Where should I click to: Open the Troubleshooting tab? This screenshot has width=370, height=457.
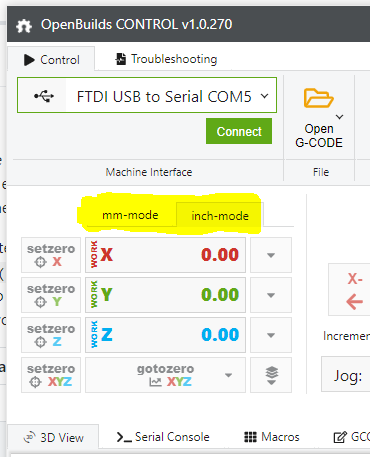click(x=166, y=59)
